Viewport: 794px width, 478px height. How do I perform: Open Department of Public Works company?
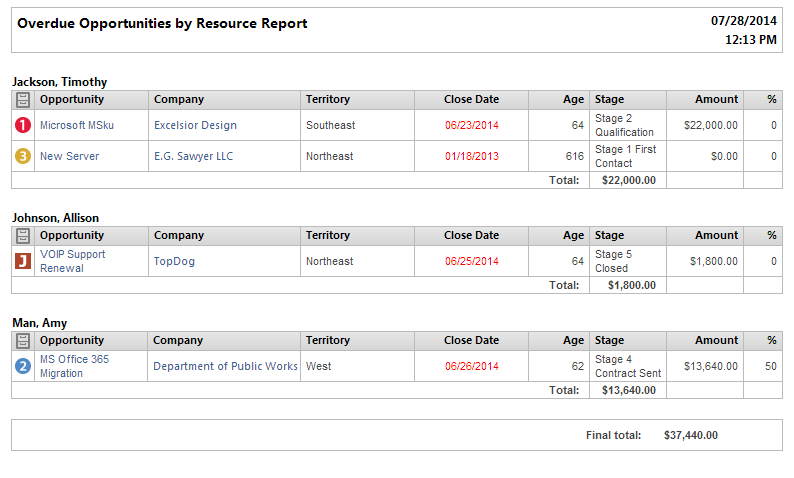225,366
